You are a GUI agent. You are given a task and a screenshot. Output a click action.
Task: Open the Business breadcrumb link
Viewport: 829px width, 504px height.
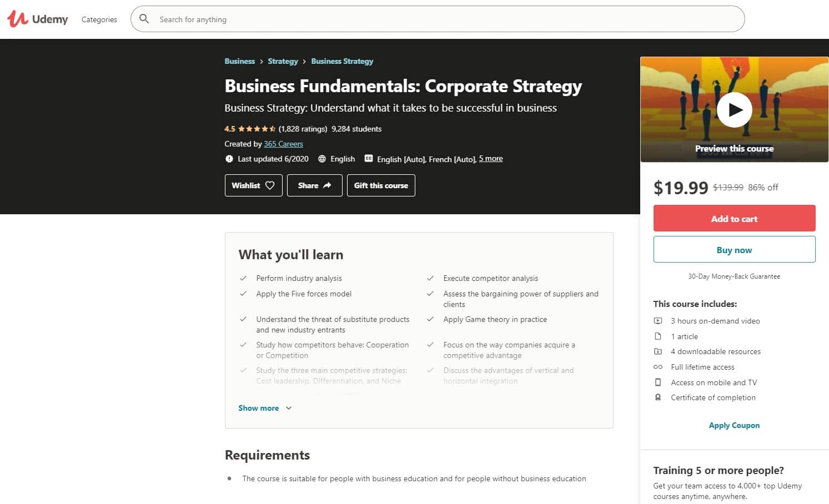point(239,61)
